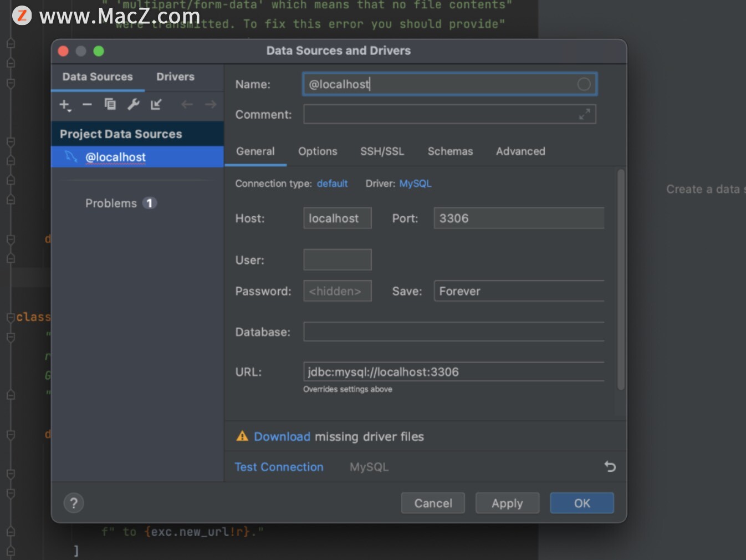This screenshot has width=746, height=560.
Task: Click into the Comment field
Action: pos(449,114)
